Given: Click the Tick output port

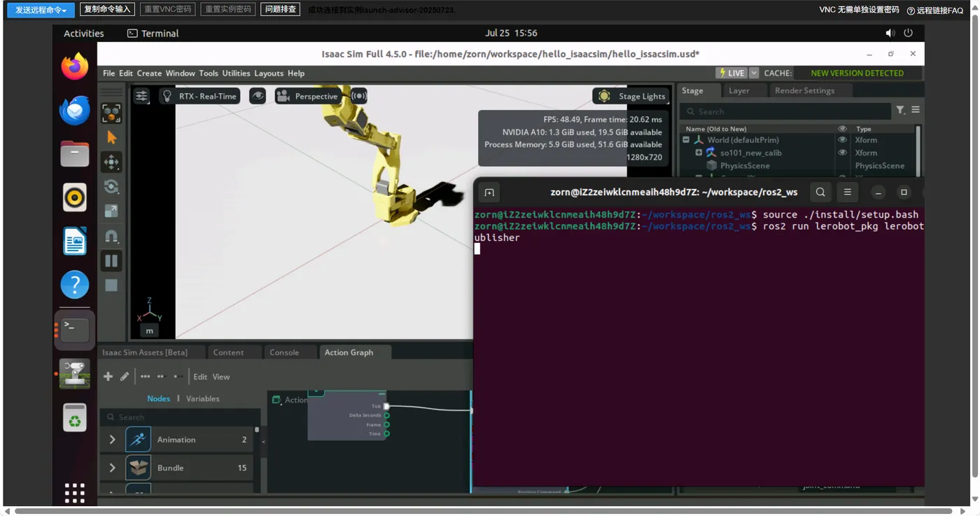Looking at the screenshot, I should click(386, 406).
